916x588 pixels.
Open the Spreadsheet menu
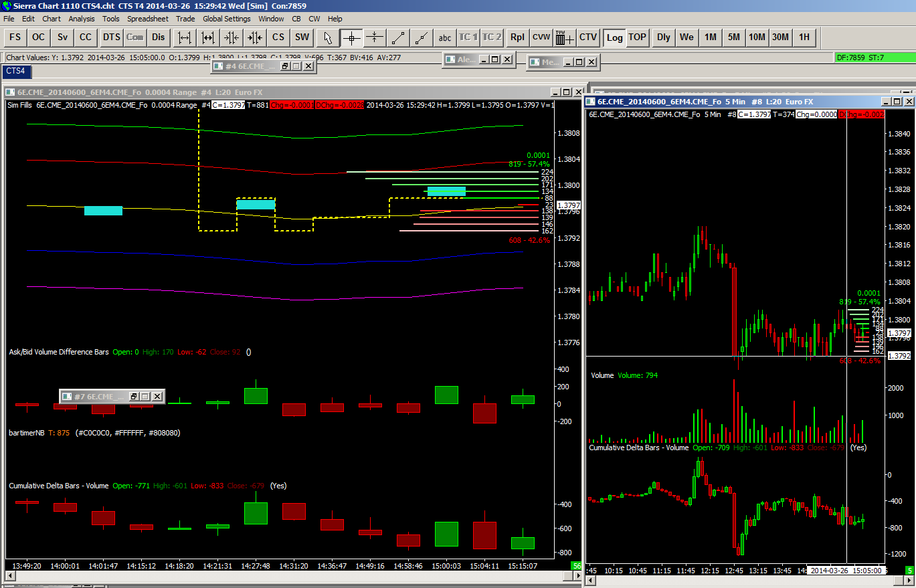[x=148, y=19]
